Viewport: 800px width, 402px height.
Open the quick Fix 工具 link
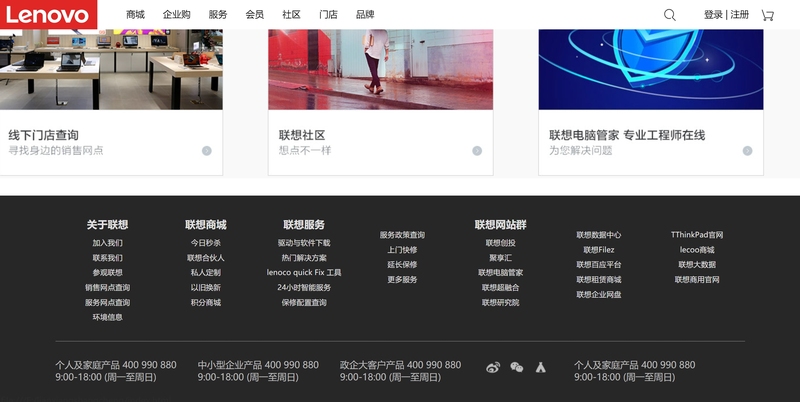point(304,272)
